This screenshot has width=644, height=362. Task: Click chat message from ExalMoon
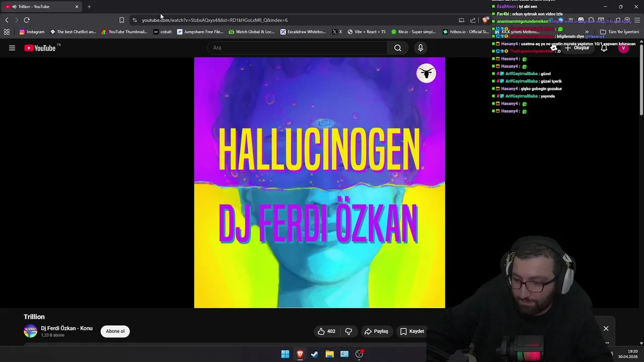point(515,7)
